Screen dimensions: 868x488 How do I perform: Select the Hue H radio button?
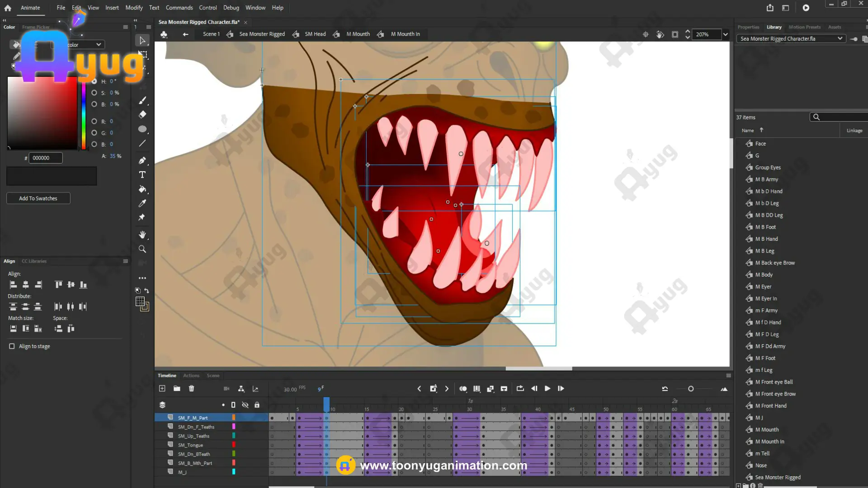click(94, 81)
